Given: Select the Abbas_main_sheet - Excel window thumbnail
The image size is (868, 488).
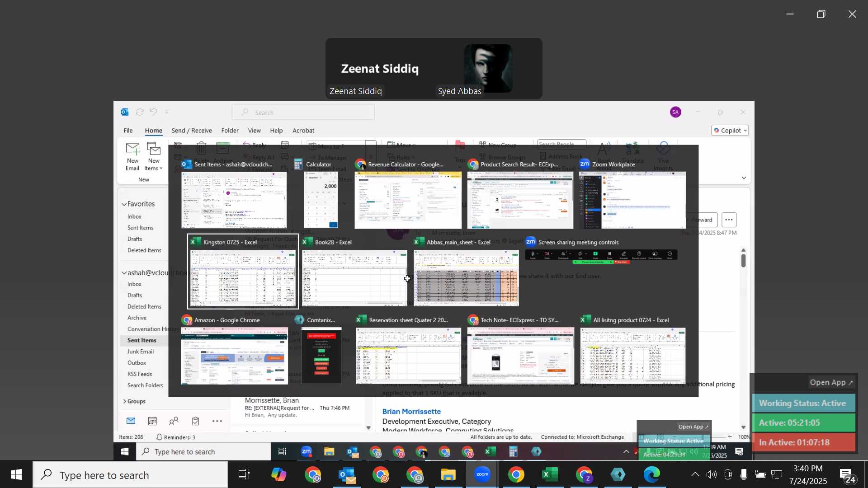Looking at the screenshot, I should tap(466, 272).
